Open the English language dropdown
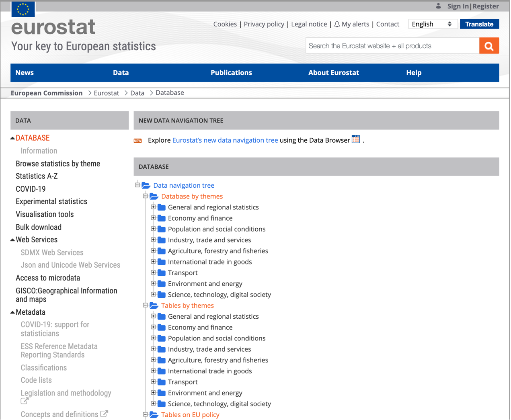Screen dimensions: 511x420 point(432,24)
